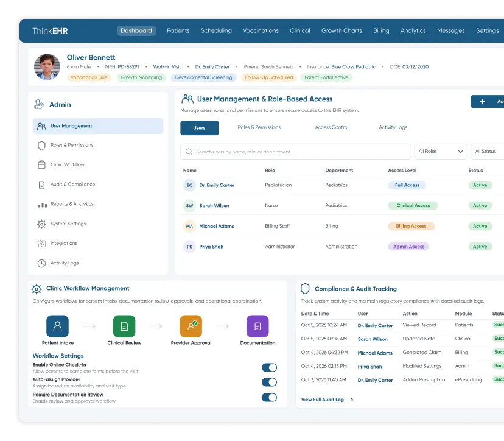Open Analytics in top navigation
This screenshot has width=504, height=441.
point(413,30)
